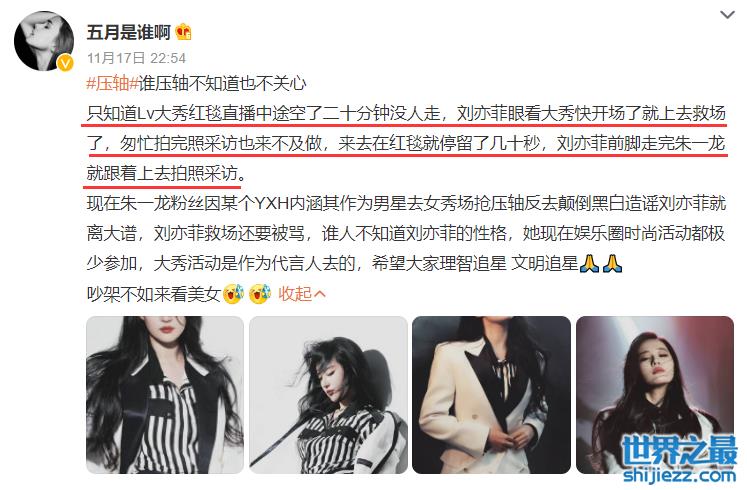Click the first crying-laughing emoji
Viewport: 747px width, 490px height.
pos(233,294)
